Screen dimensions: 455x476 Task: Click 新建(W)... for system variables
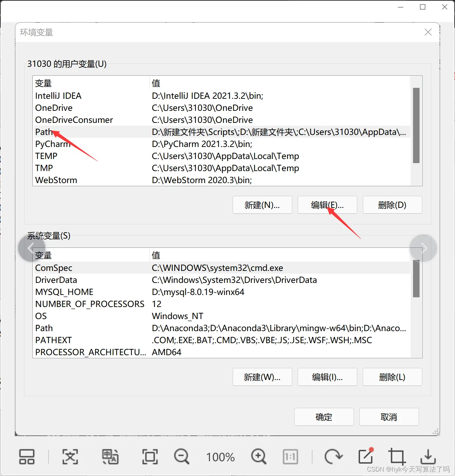[262, 377]
